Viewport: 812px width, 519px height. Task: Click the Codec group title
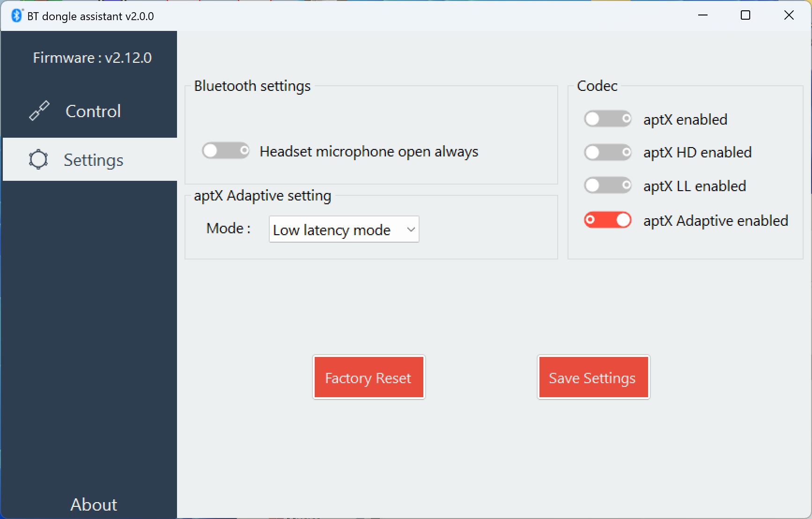(597, 86)
